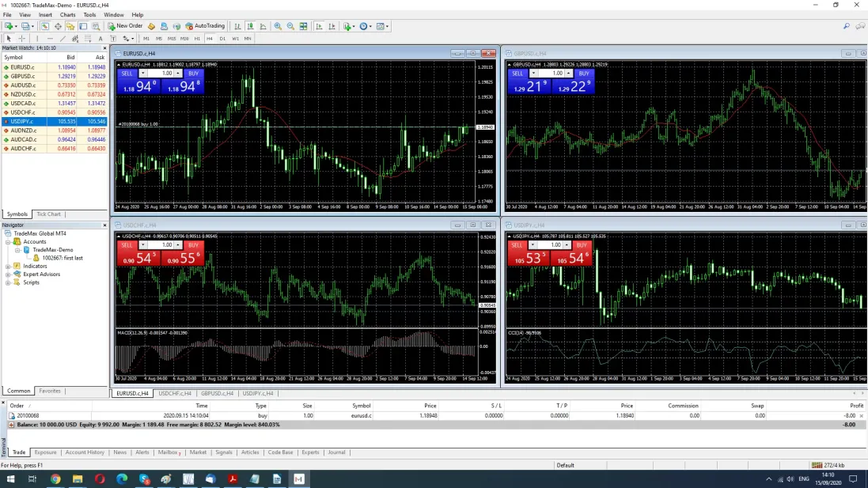868x488 pixels.
Task: Toggle the Market Watch panel icon
Action: [45, 26]
